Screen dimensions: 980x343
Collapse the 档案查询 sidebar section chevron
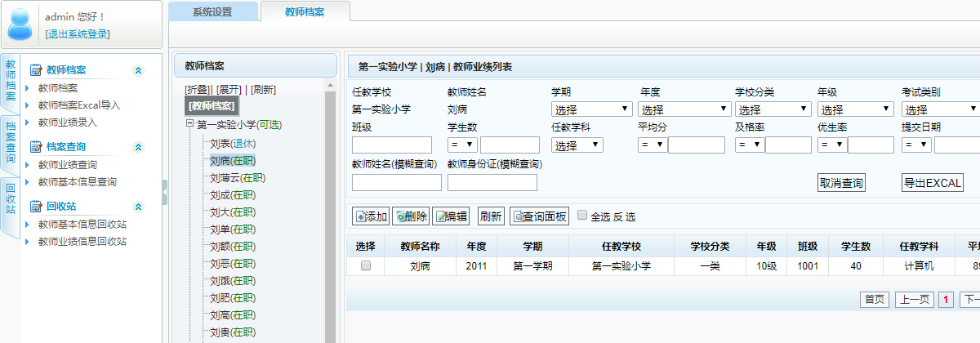click(138, 147)
